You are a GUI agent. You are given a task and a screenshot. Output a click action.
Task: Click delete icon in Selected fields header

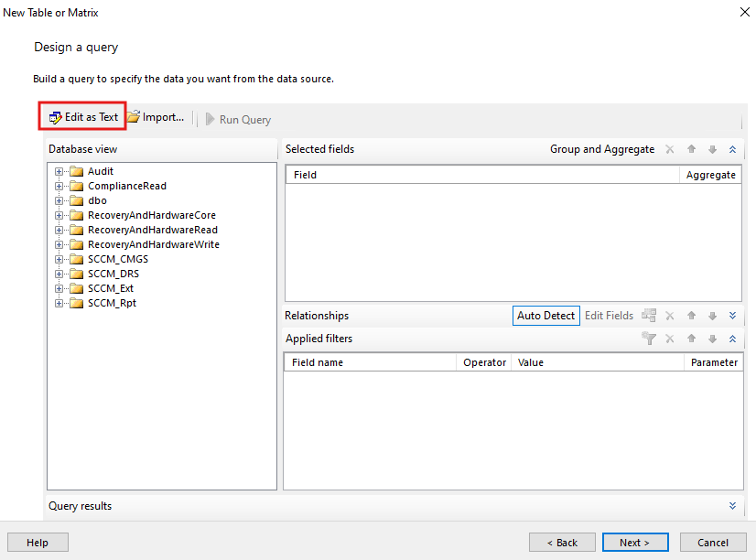pos(670,149)
